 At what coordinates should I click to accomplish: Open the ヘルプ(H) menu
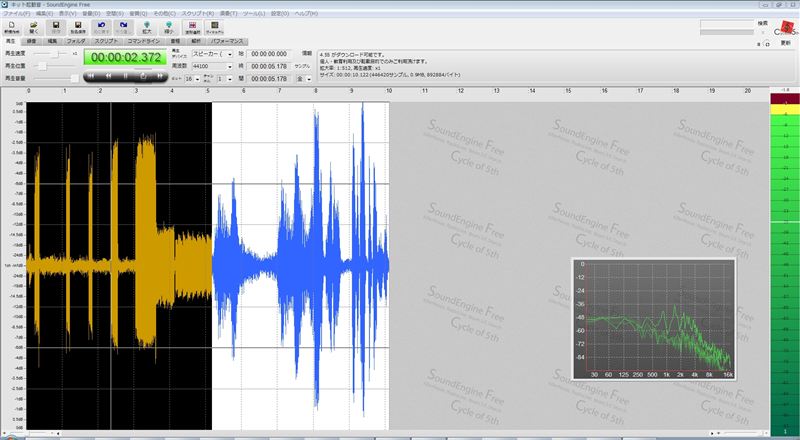pos(306,14)
